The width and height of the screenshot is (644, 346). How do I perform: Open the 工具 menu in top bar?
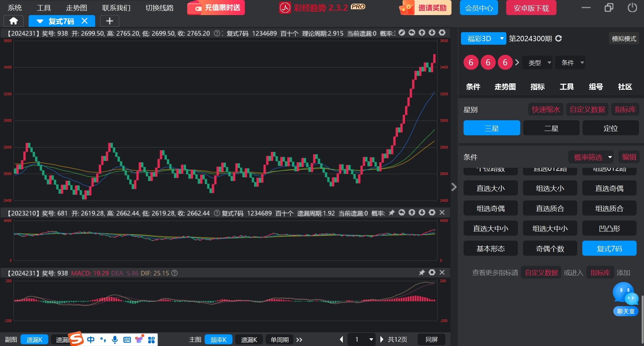(44, 8)
